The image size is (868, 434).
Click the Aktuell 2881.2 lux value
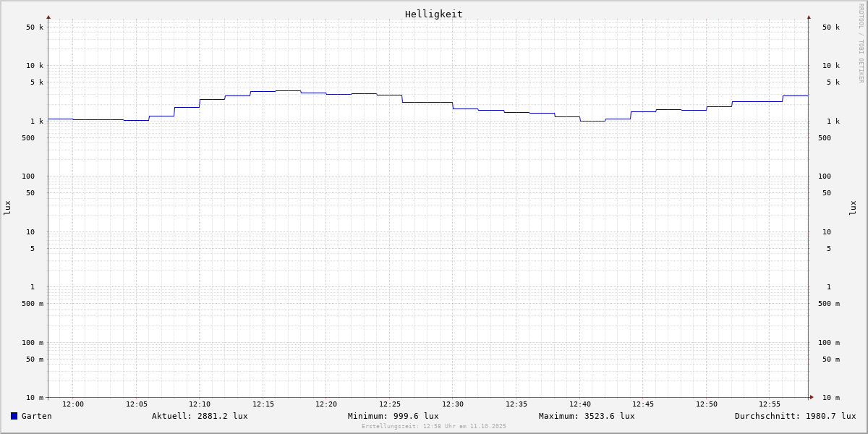click(x=200, y=416)
